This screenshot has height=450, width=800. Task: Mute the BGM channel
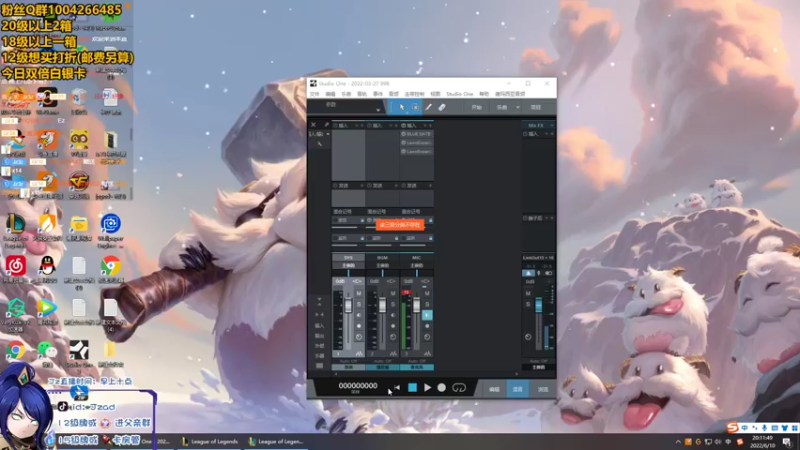pos(393,293)
